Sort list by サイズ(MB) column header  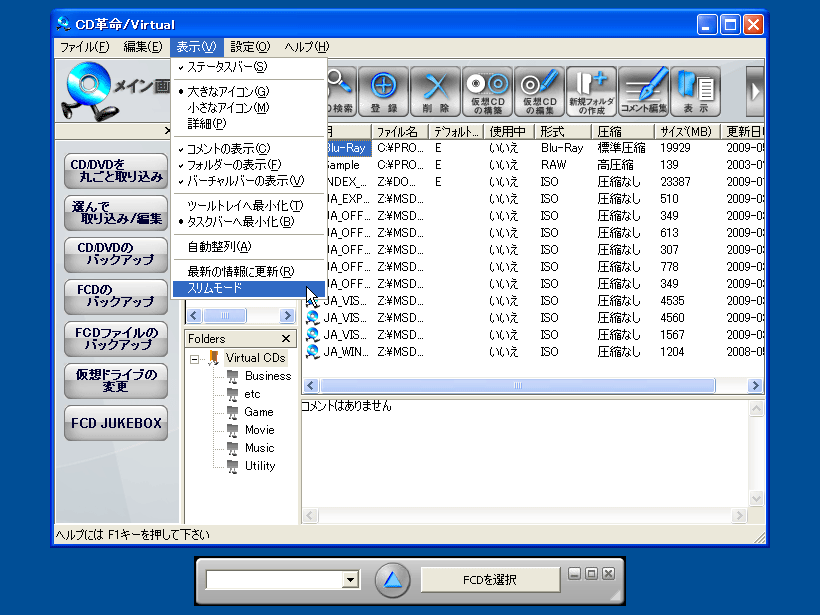click(687, 132)
